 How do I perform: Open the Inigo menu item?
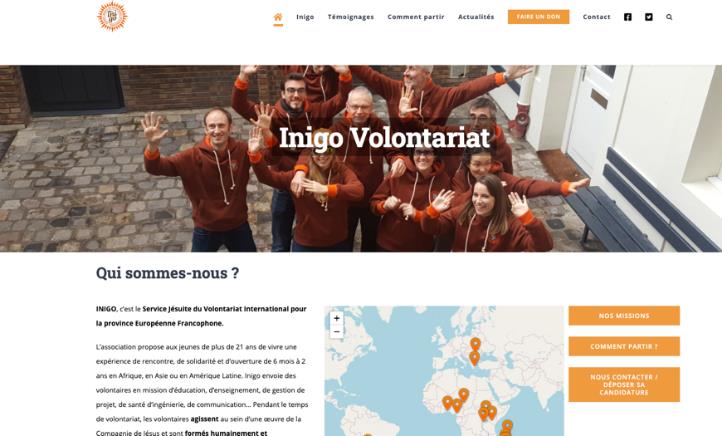coord(305,17)
